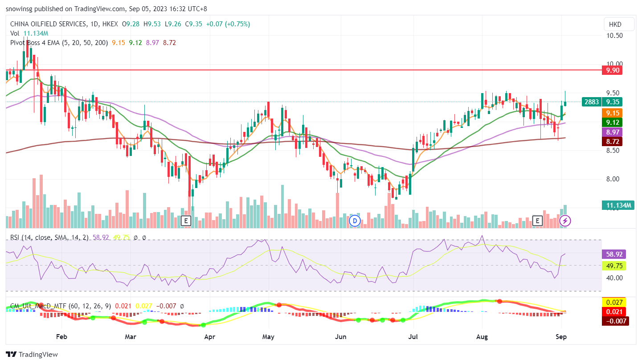Click the red 9.90 price axis label
The height and width of the screenshot is (364, 642).
(x=612, y=70)
